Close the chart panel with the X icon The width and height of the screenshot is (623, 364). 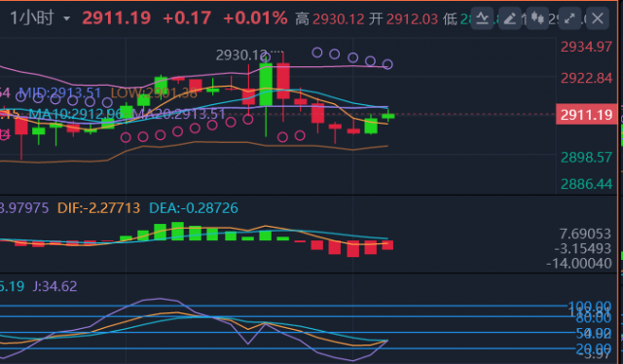point(597,18)
